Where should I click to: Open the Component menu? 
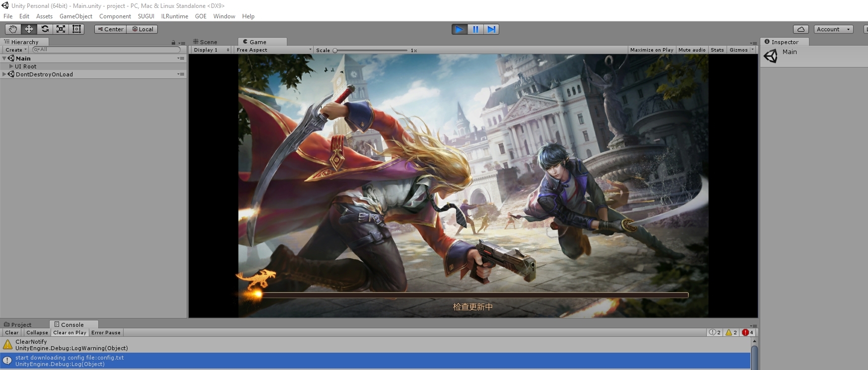coord(115,16)
